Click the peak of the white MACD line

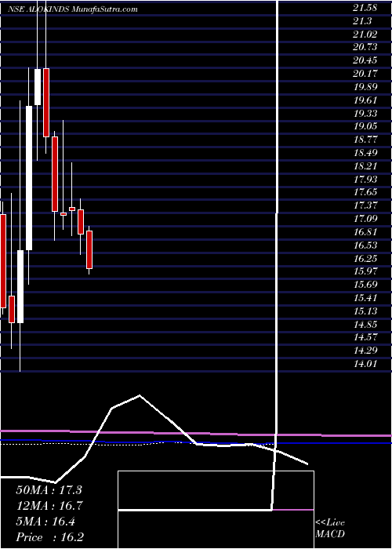140,395
